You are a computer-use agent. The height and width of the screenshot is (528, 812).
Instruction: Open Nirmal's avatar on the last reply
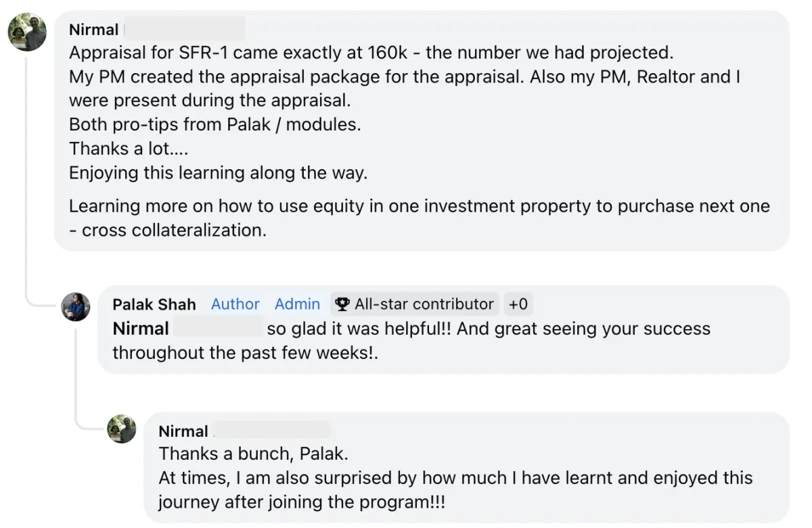click(122, 429)
